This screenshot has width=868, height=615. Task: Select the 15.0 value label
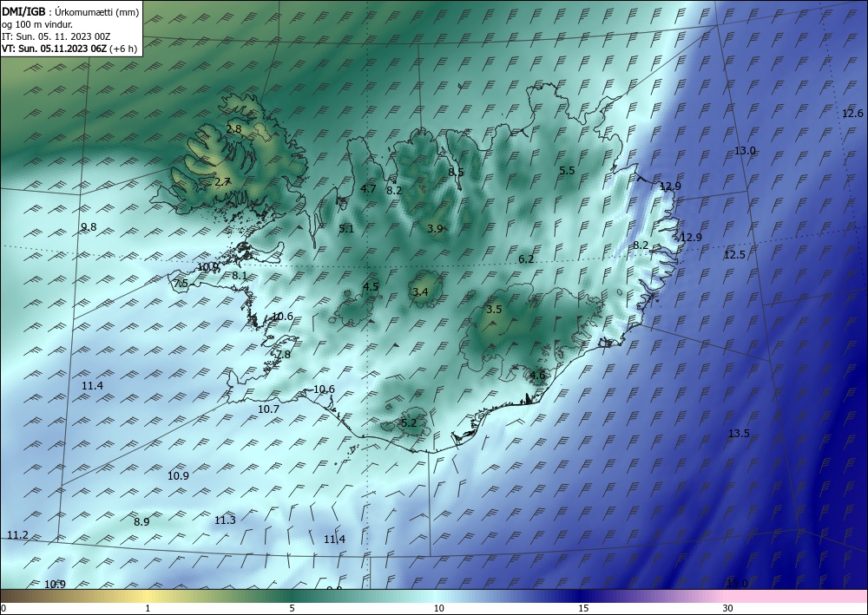pos(737,584)
